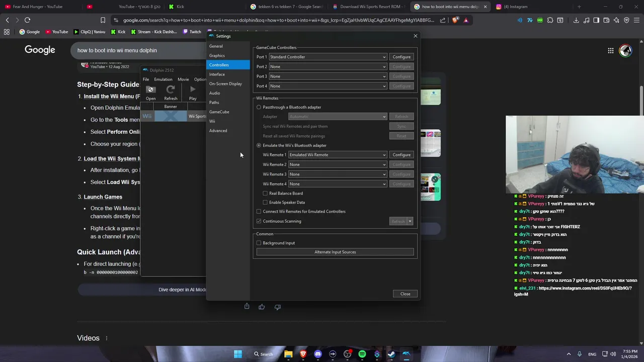Viewport: 644px width, 362px height.
Task: Open Spotify from taskbar
Action: (x=362, y=354)
